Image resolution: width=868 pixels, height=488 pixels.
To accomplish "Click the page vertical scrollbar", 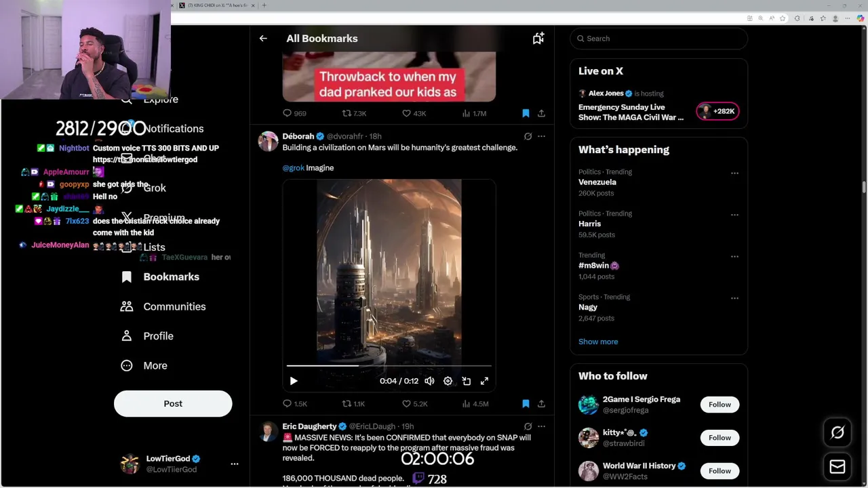I will point(864,188).
